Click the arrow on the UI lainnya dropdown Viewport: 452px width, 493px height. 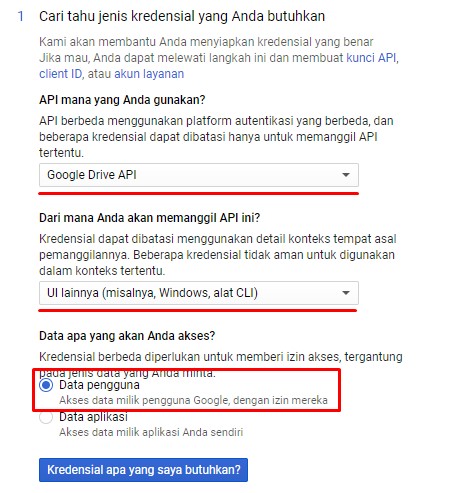coord(346,293)
